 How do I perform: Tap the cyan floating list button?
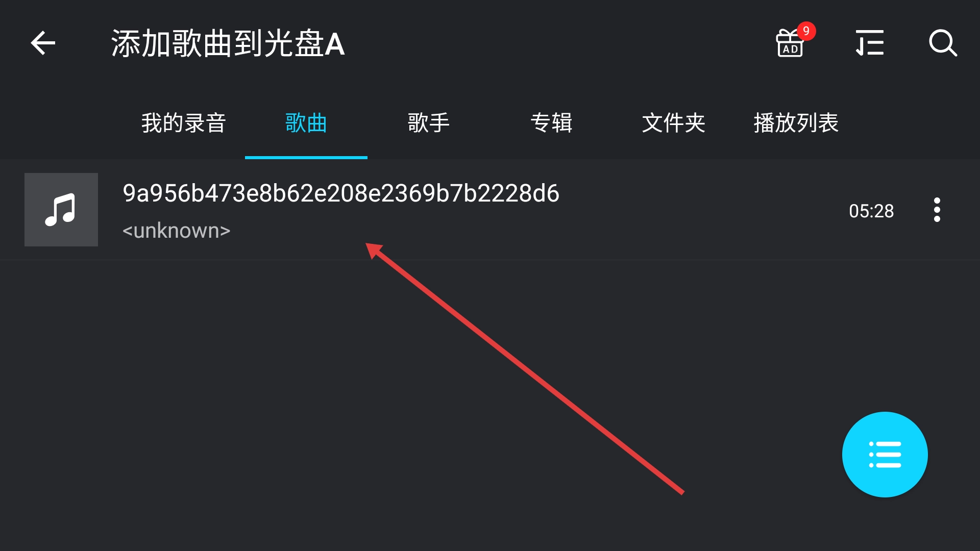(885, 455)
